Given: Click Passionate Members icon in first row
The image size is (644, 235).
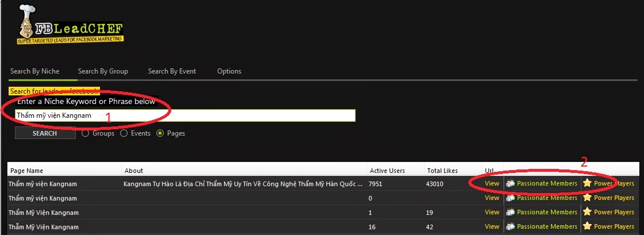Looking at the screenshot, I should (510, 183).
